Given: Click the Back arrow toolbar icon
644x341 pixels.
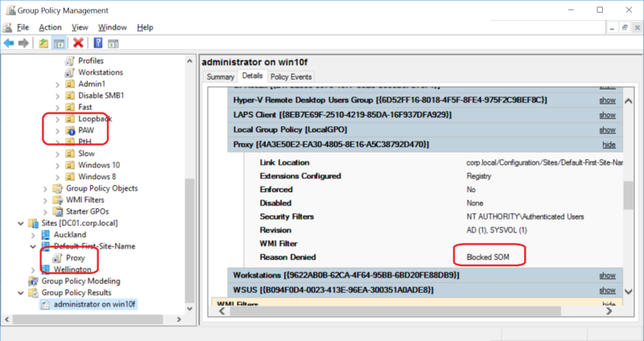Looking at the screenshot, I should tap(9, 43).
